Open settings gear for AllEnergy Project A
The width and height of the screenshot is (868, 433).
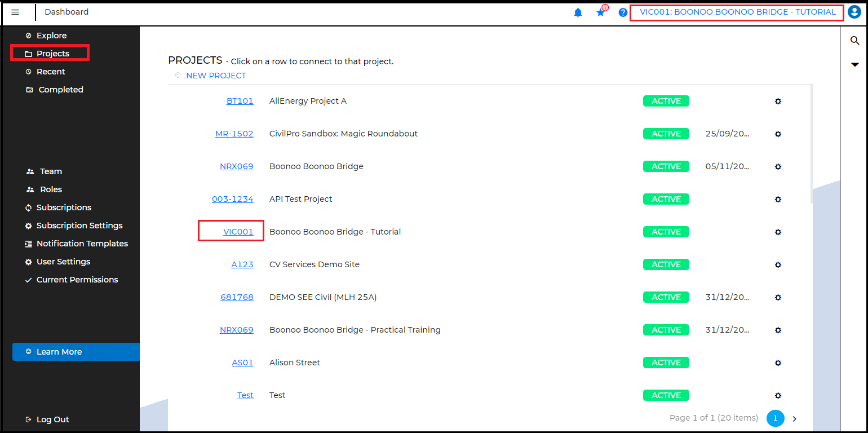point(778,101)
